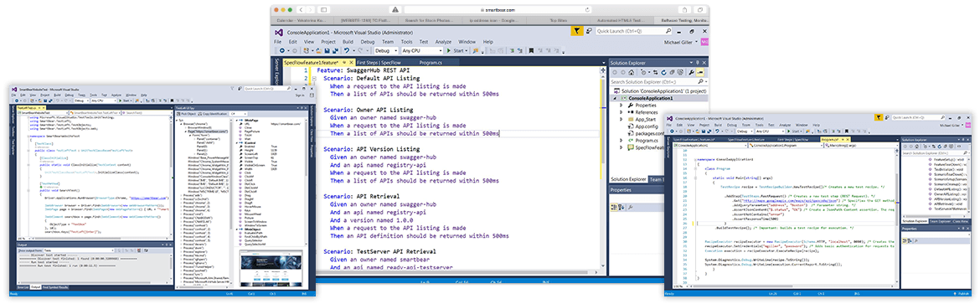Open the Team menu in center Visual Studio
The width and height of the screenshot is (980, 304).
[x=388, y=42]
